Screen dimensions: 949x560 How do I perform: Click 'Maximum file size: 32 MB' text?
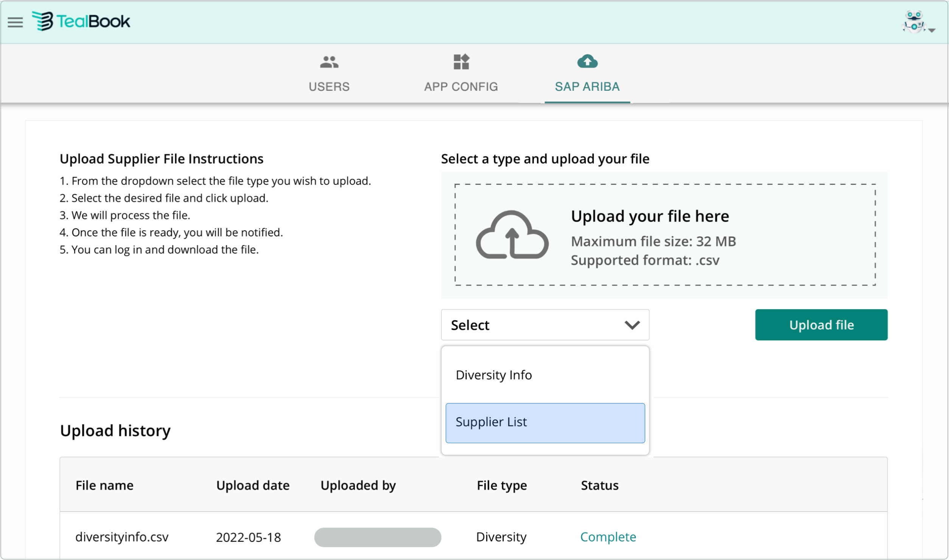(653, 241)
